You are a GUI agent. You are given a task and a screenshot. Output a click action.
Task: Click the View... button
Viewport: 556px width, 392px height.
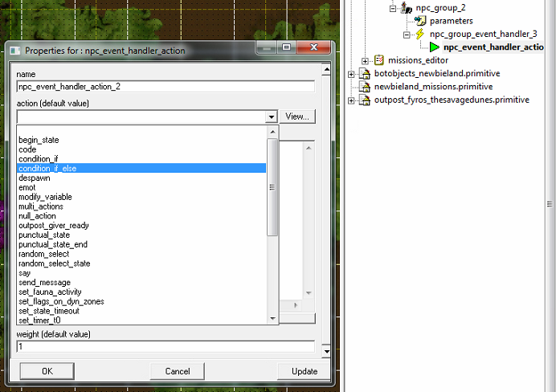pos(297,116)
